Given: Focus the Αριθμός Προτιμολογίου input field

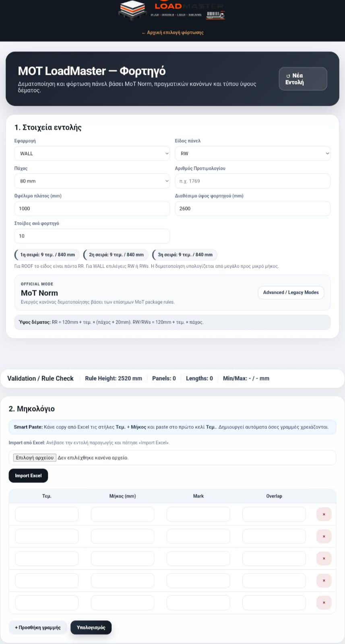Looking at the screenshot, I should (253, 181).
